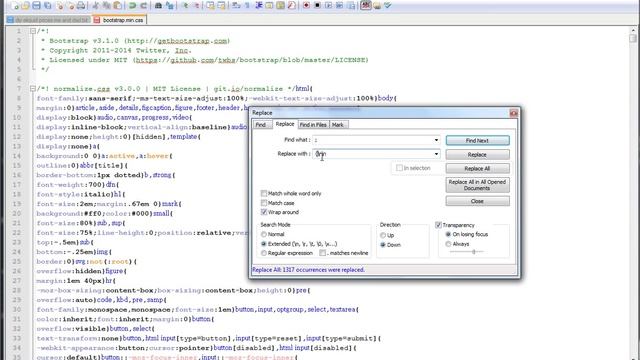Enable Match whole word only checkbox
This screenshot has width=640, height=360.
[264, 193]
